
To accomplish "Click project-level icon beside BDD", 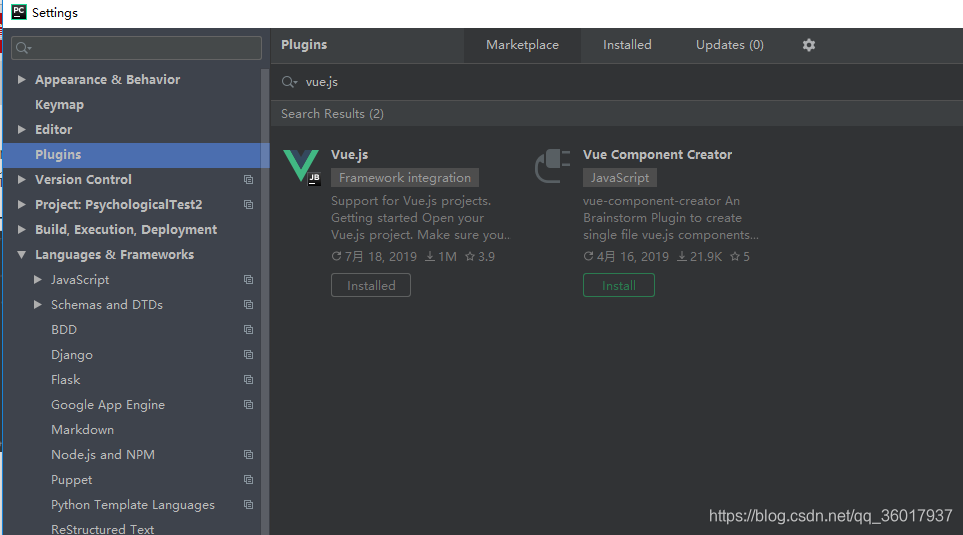I will pos(248,330).
